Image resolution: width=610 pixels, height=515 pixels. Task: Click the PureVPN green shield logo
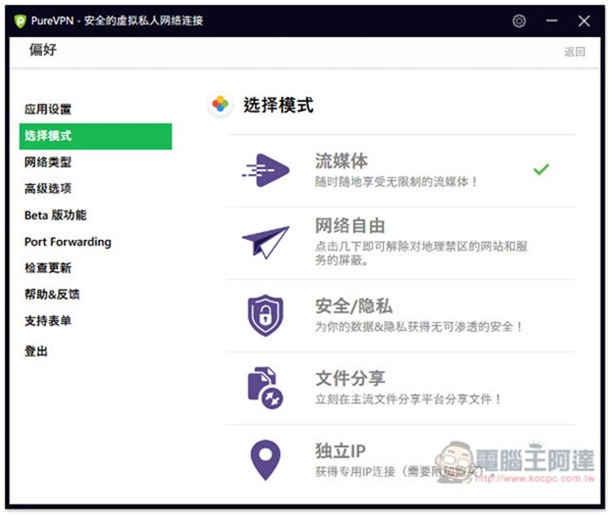click(x=20, y=21)
